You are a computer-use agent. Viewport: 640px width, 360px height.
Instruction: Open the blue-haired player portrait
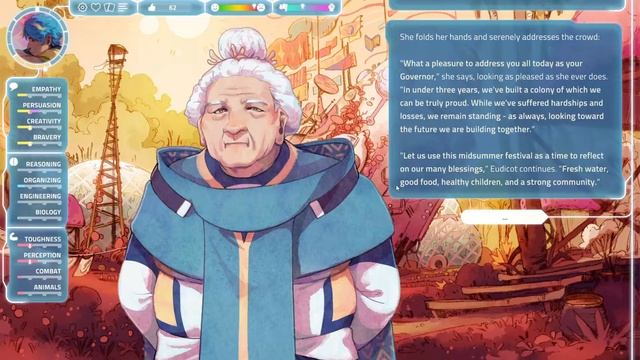tap(37, 37)
